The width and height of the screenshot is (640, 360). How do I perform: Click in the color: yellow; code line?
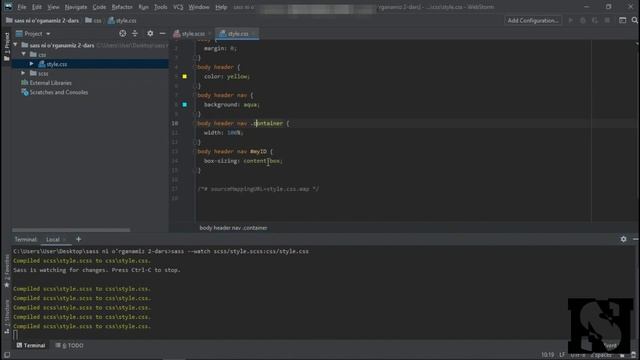coord(227,76)
